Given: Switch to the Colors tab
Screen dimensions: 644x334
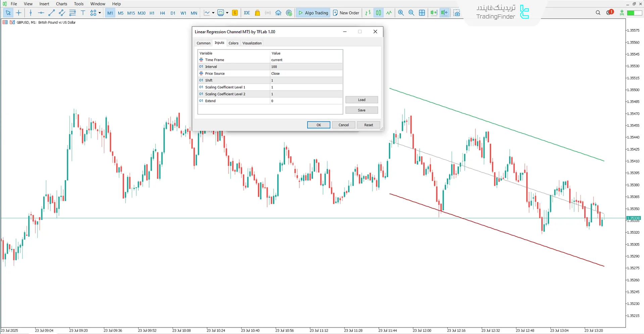Looking at the screenshot, I should point(233,43).
